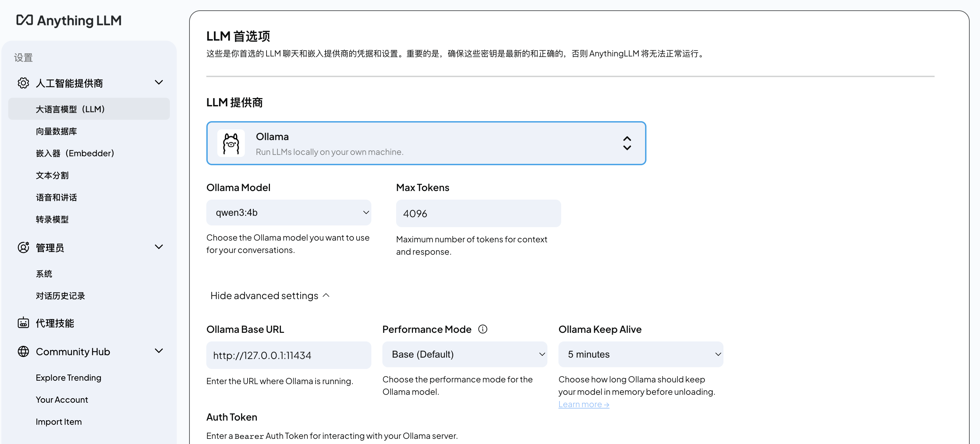This screenshot has height=444, width=980.
Task: Click the admin user icon beside 管理员
Action: point(23,247)
